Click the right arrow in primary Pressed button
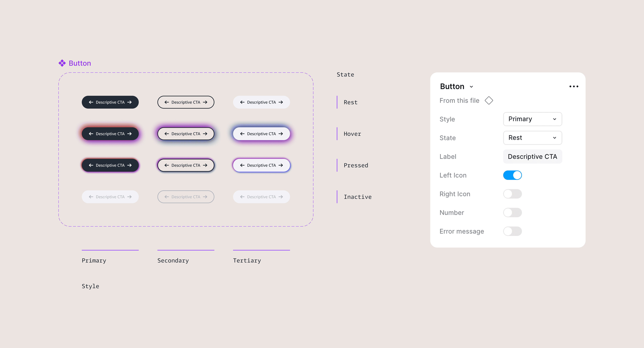Image resolution: width=644 pixels, height=348 pixels. coord(130,165)
